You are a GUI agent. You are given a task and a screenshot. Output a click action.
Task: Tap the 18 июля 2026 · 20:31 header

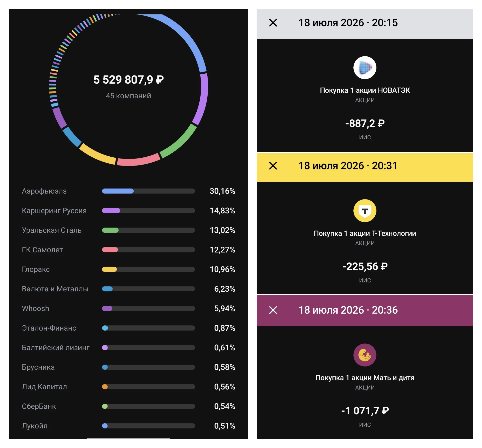click(x=348, y=166)
